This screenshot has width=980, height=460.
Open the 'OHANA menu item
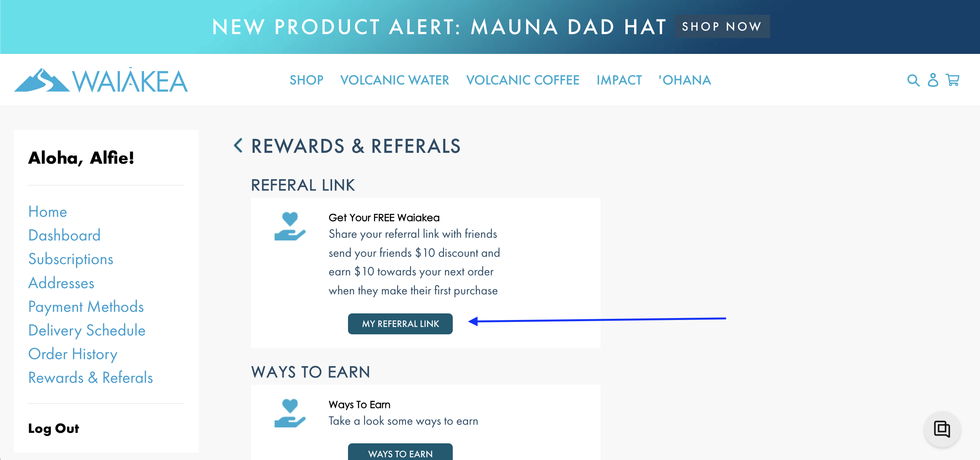[x=685, y=80]
